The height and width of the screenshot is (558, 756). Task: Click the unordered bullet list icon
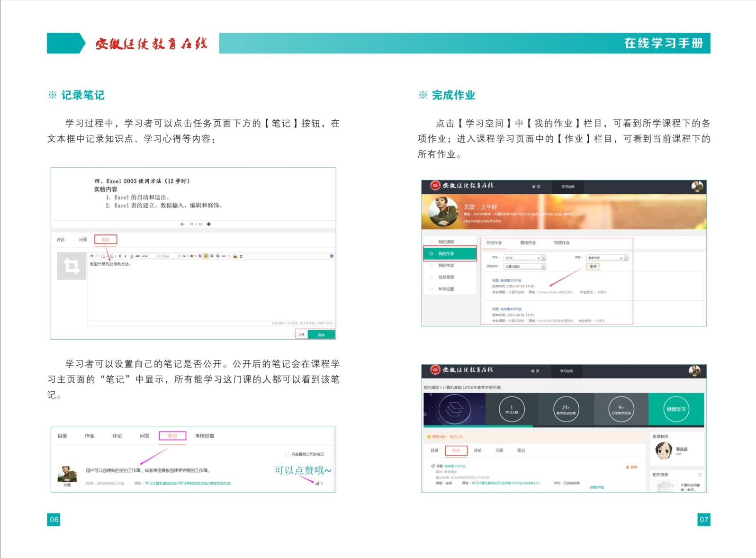[x=103, y=256]
